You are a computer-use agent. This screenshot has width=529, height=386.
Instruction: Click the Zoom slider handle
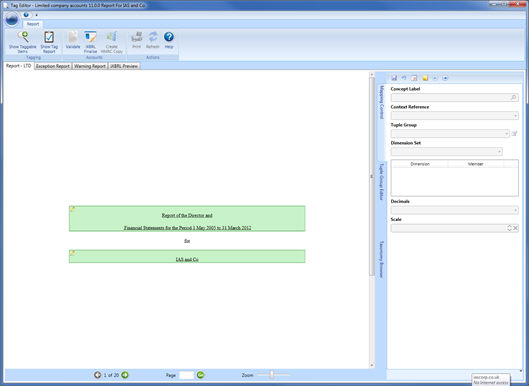pos(272,375)
